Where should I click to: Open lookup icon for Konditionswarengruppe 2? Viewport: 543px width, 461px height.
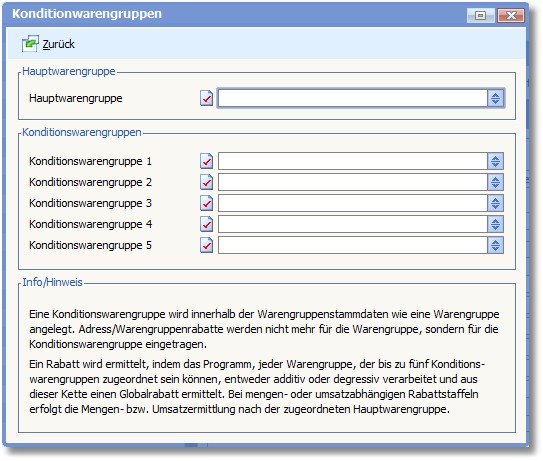pos(206,182)
